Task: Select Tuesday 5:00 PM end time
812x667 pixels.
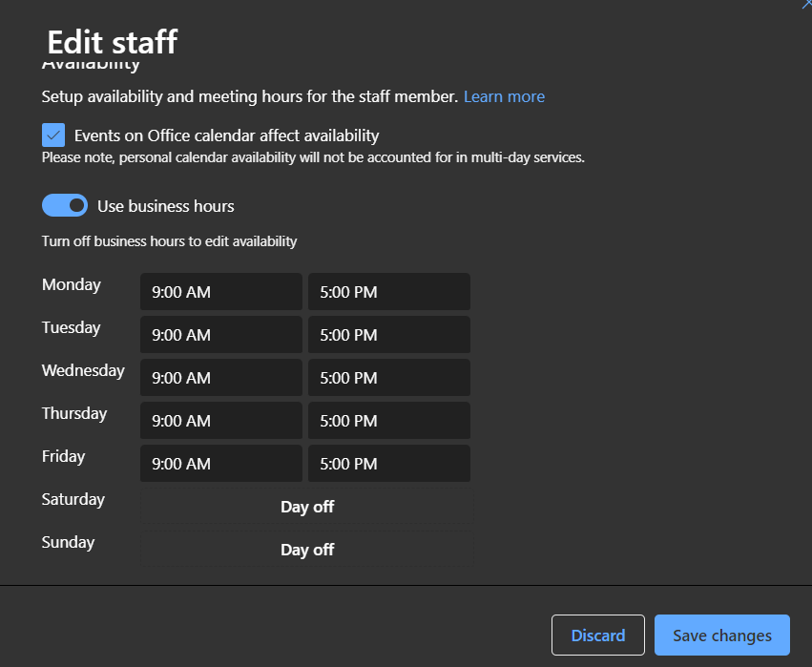Action: 388,335
